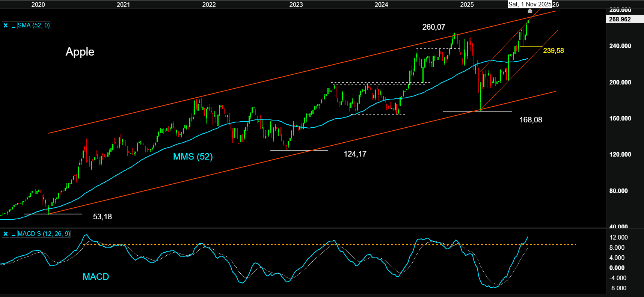Image resolution: width=644 pixels, height=297 pixels.
Task: Select the large MACD text label
Action: (96, 277)
